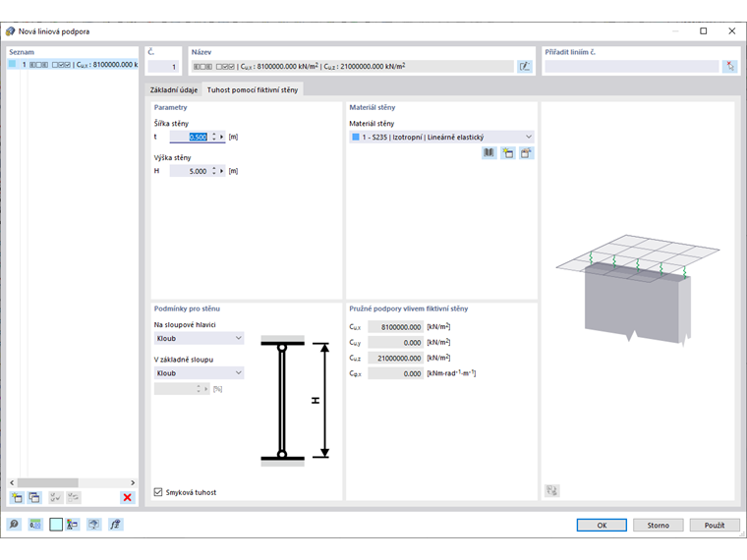Create a new wall material

coord(508,153)
